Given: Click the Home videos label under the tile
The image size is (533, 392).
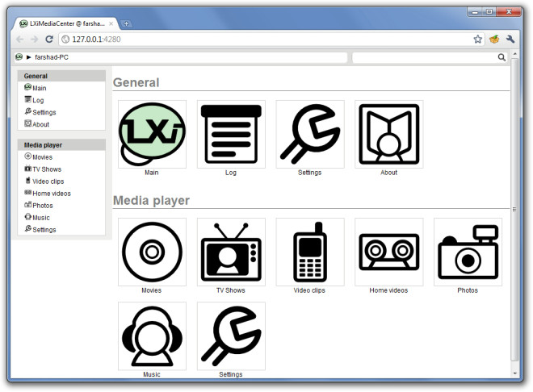Looking at the screenshot, I should (388, 290).
